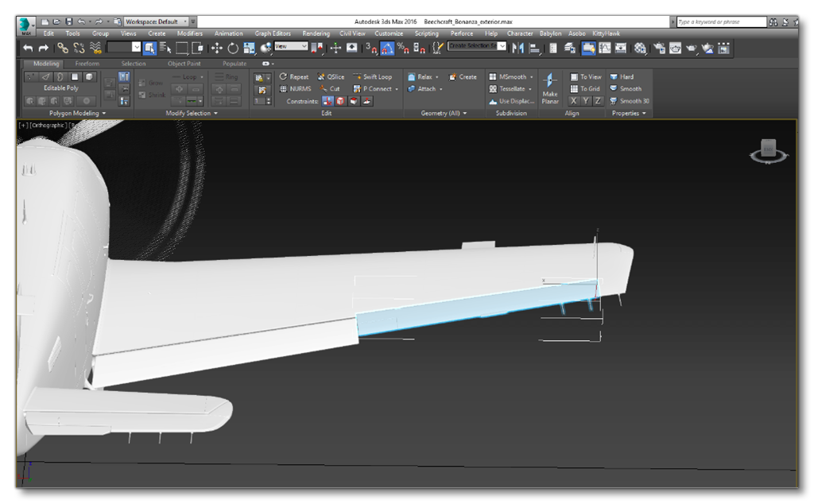Activate Swift Loop
This screenshot has height=504, width=814.
coord(374,76)
